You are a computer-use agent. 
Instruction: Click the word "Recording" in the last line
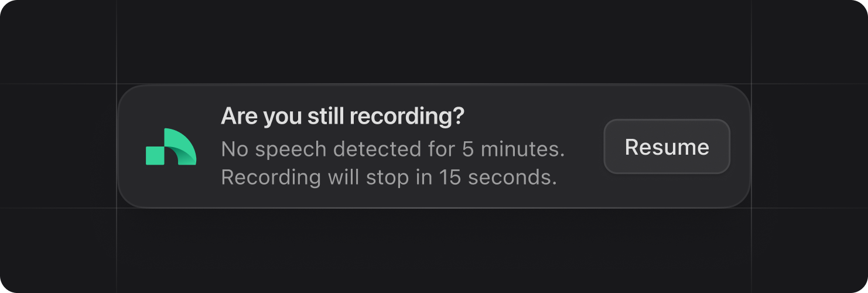click(271, 178)
